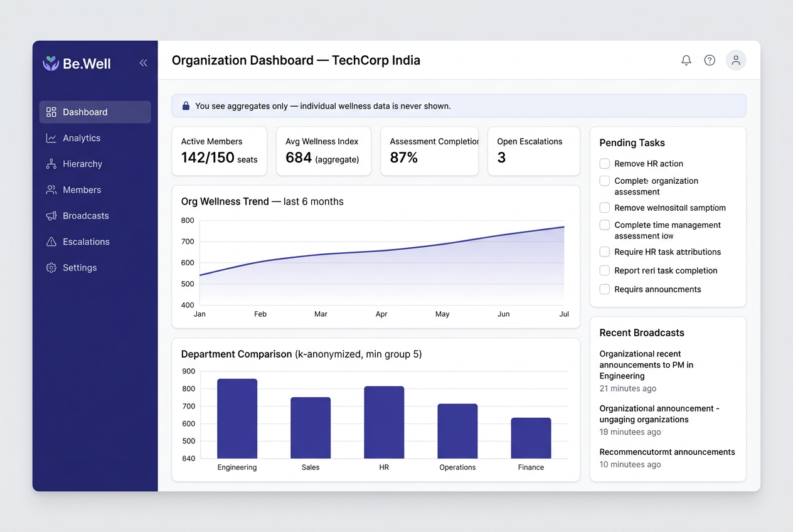
Task: Open notifications bell icon
Action: click(x=686, y=60)
